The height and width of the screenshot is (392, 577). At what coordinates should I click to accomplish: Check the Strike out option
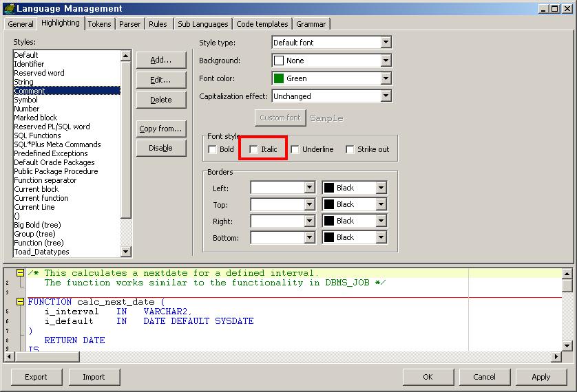tap(350, 149)
